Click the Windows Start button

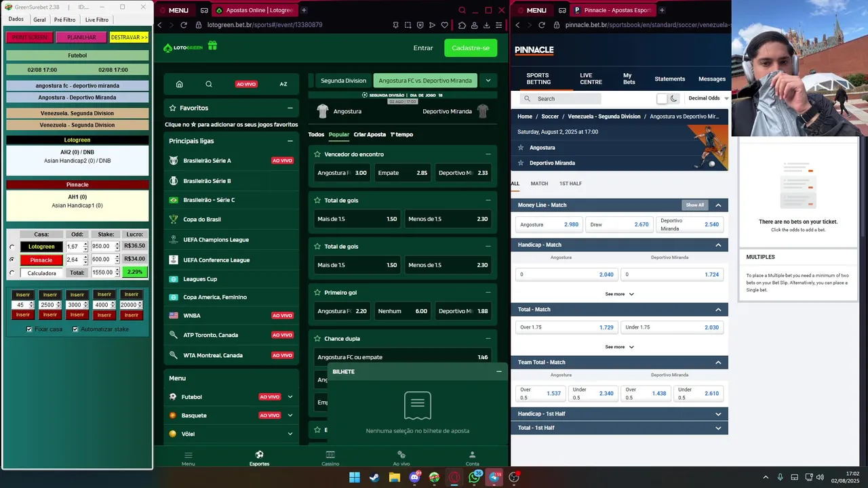coord(355,477)
